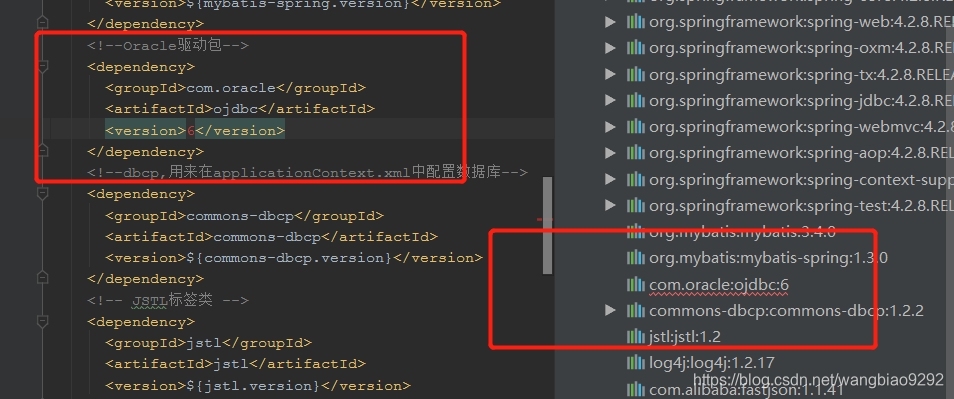The width and height of the screenshot is (954, 399).
Task: Select org.springframework:spring-aop row text
Action: click(x=801, y=153)
